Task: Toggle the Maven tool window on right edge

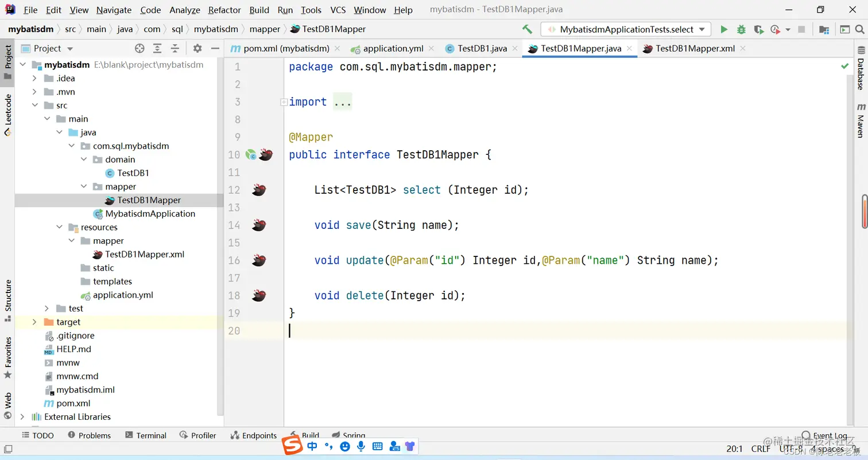Action: [x=861, y=120]
